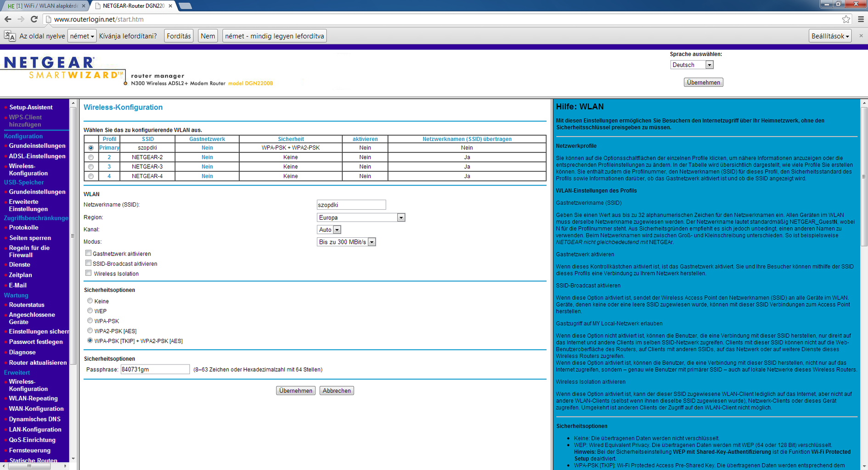This screenshot has height=470, width=868.
Task: Open Zeitplan menu item
Action: (21, 275)
